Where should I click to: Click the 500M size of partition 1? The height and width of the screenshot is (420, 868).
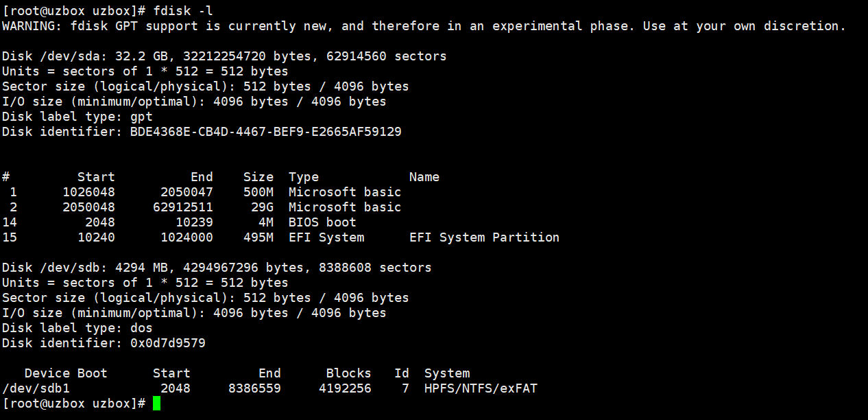click(258, 192)
